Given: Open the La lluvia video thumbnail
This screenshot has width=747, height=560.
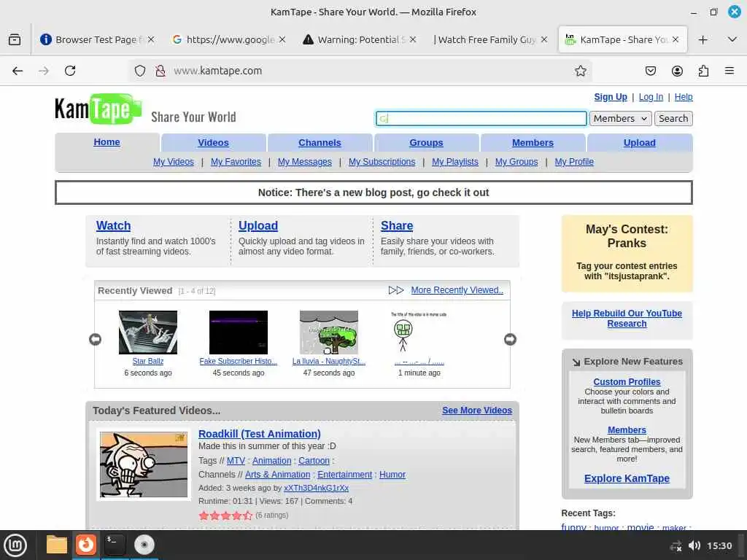Looking at the screenshot, I should 329,332.
